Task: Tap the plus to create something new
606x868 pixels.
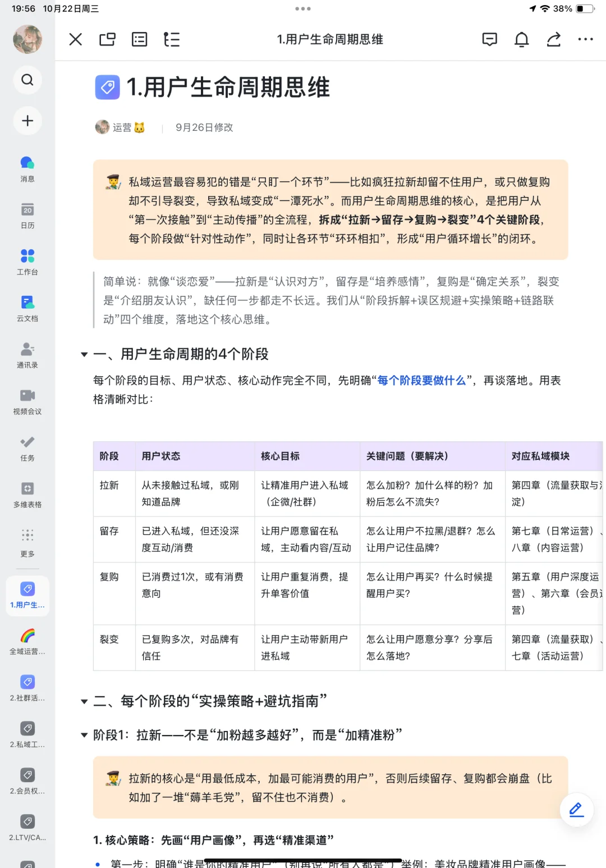Action: [x=27, y=121]
